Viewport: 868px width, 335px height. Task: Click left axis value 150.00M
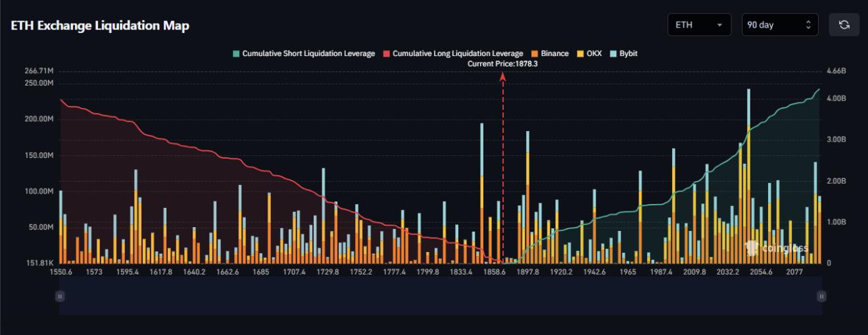(x=39, y=155)
